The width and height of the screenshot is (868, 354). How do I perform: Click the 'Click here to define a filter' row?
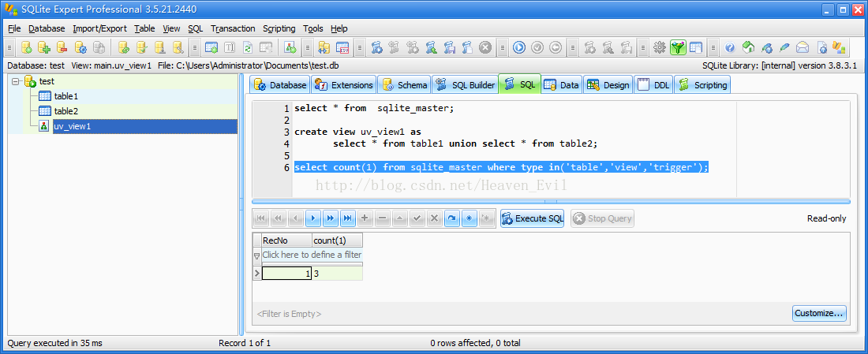(312, 255)
